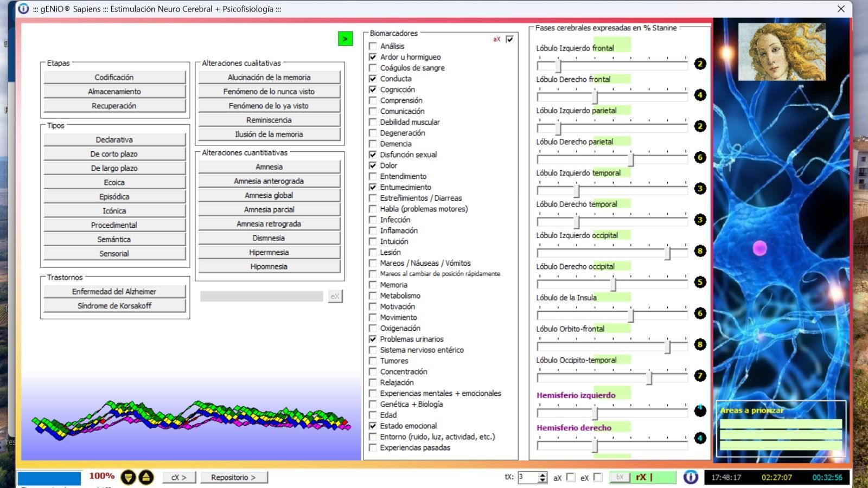This screenshot has width=868, height=488.
Task: Click the badge for Lóbulo Izquierdo occipital
Action: [x=700, y=251]
